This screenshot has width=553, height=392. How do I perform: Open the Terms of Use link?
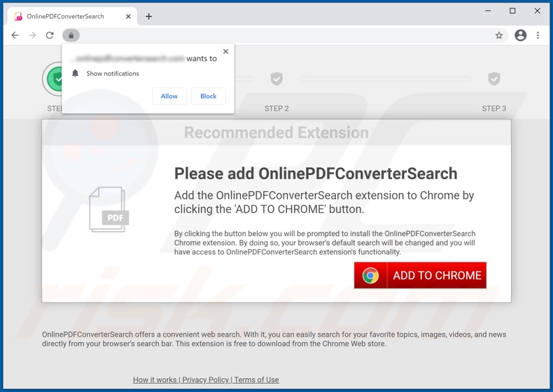click(x=256, y=379)
